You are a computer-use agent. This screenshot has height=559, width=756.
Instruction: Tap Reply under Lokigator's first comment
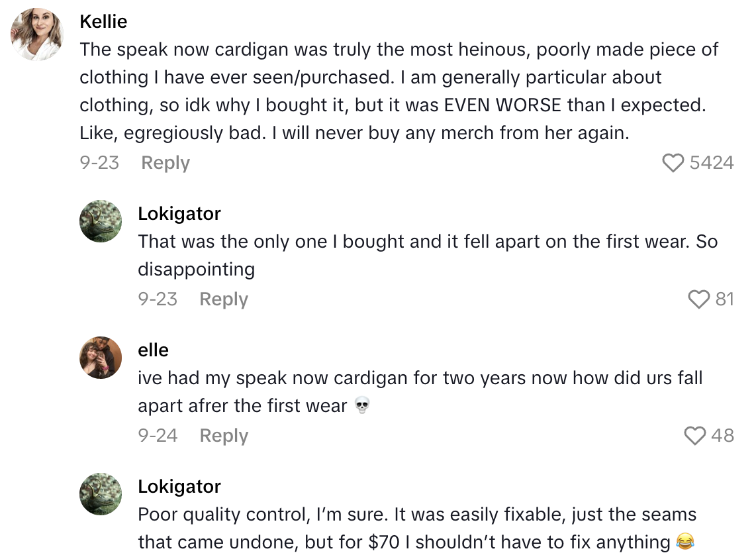pyautogui.click(x=223, y=299)
